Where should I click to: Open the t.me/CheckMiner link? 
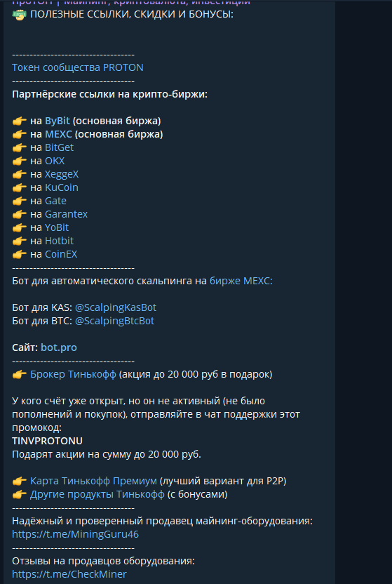point(69,574)
